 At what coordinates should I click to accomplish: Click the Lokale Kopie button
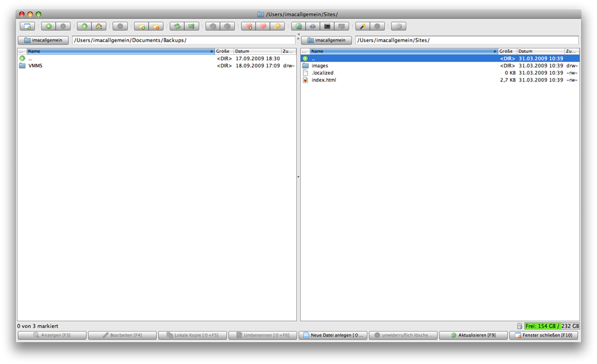coord(192,335)
